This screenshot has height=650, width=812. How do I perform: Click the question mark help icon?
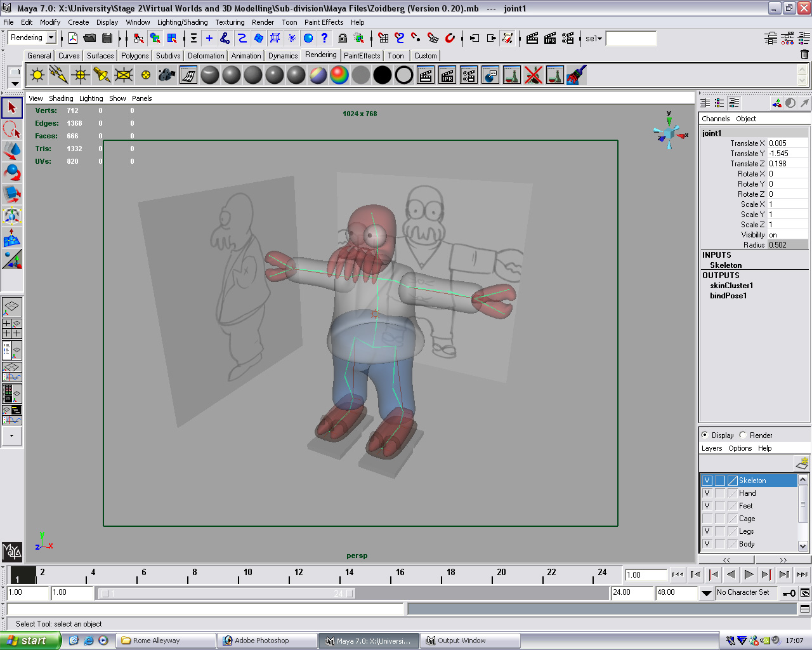click(324, 38)
